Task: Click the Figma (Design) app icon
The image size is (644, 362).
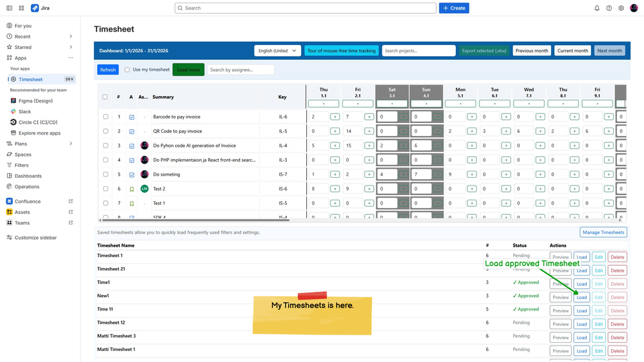Action: pyautogui.click(x=14, y=100)
